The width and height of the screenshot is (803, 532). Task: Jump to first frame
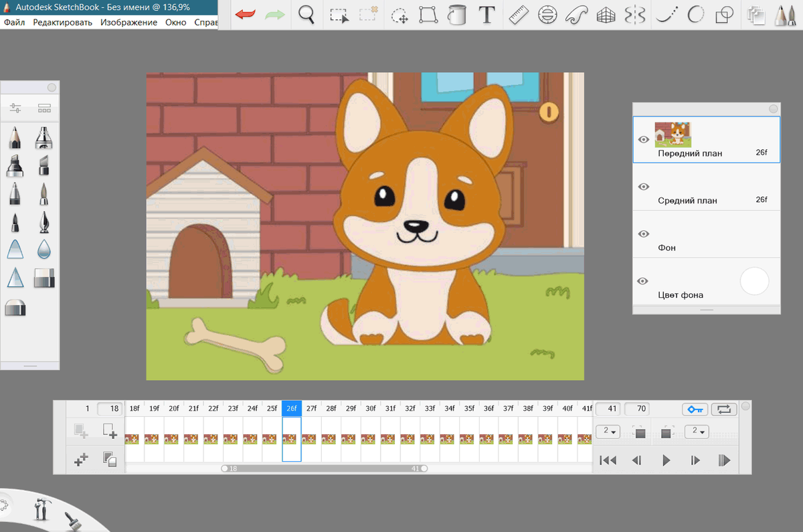(x=608, y=460)
